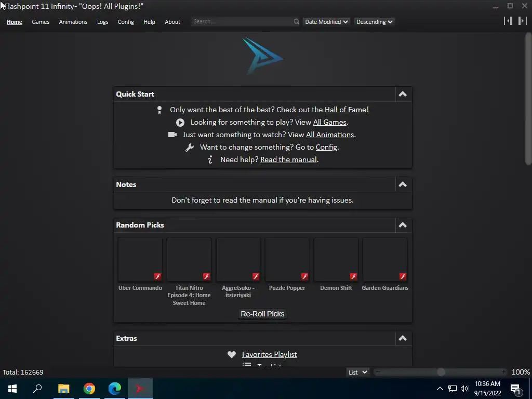
Task: Open the Games tab
Action: (x=41, y=22)
